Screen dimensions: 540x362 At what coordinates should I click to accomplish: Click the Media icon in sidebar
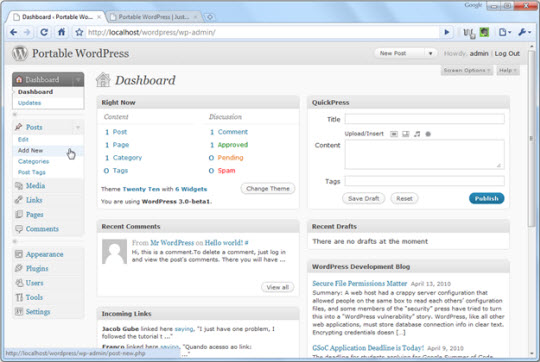19,186
